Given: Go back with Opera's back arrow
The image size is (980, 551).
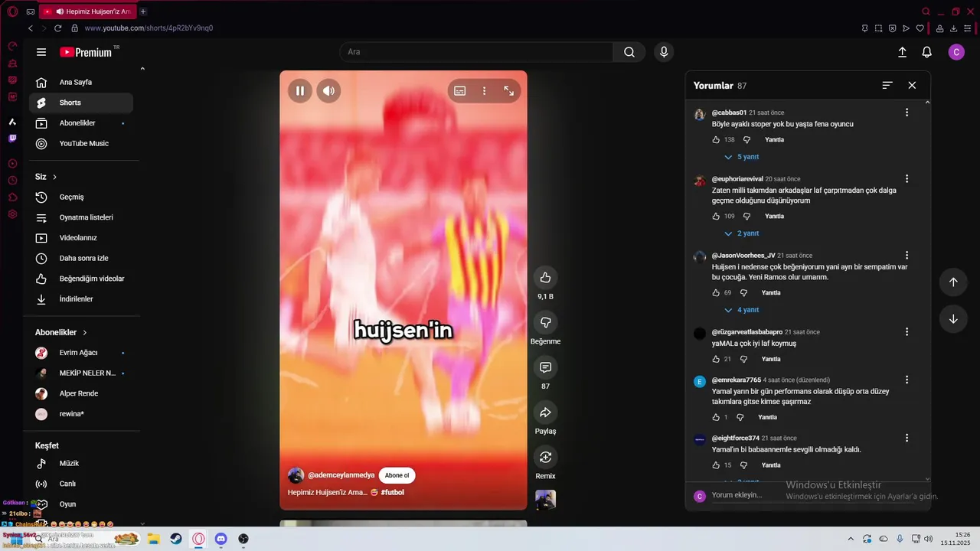Looking at the screenshot, I should 31,28.
